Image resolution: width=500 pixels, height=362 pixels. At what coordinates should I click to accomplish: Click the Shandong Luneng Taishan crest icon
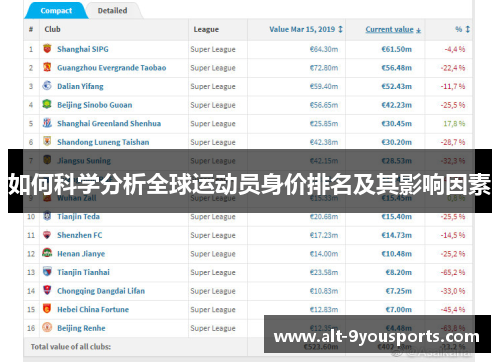click(x=47, y=141)
